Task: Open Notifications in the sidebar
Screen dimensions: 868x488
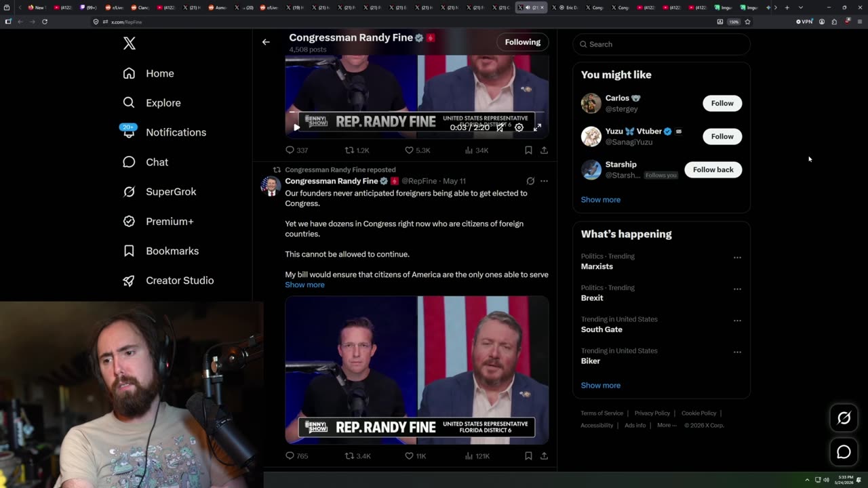Action: click(x=163, y=132)
